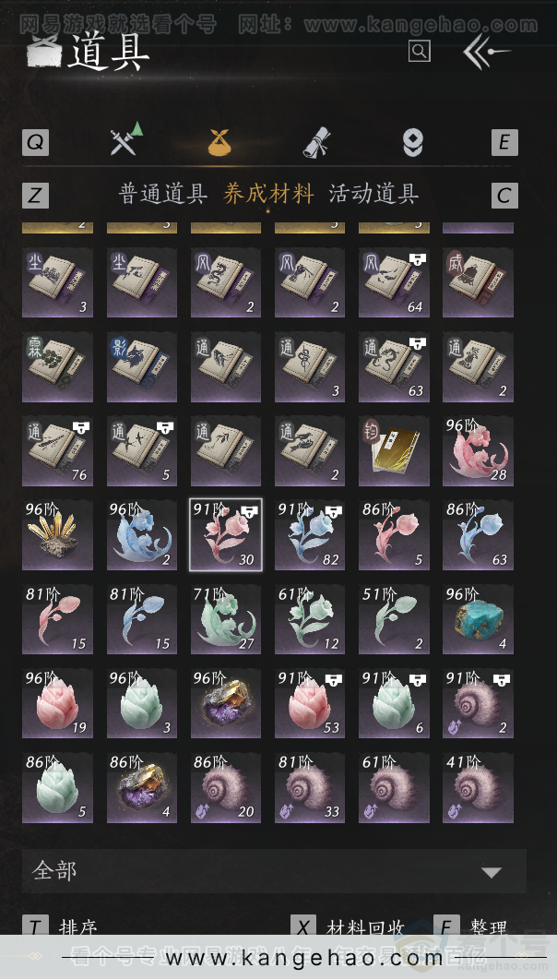Switch to crossed swords equipment category
The height and width of the screenshot is (980, 557).
point(125,139)
